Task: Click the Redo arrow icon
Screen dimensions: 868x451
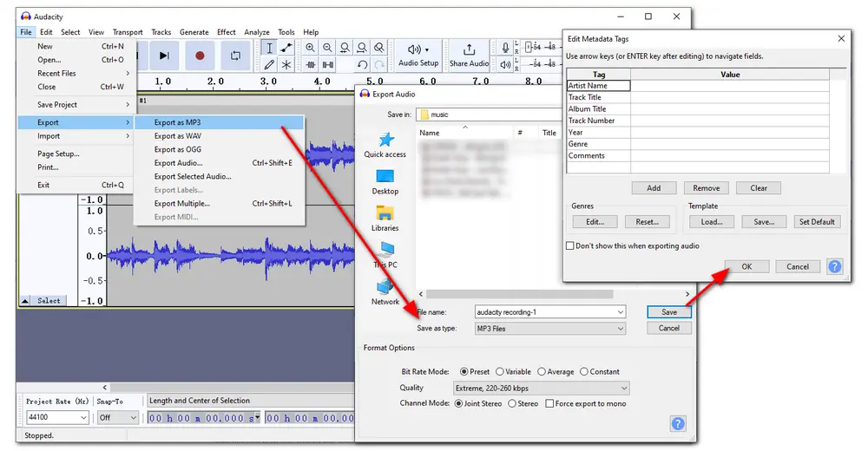Action: (379, 65)
